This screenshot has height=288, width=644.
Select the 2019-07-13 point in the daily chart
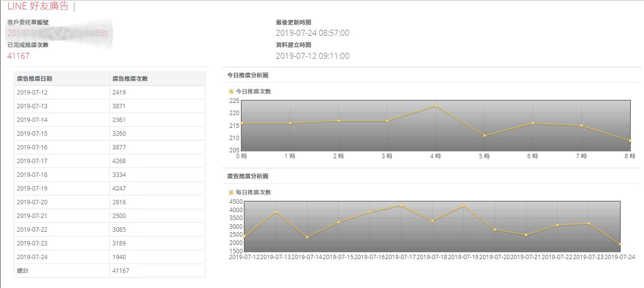pyautogui.click(x=276, y=212)
